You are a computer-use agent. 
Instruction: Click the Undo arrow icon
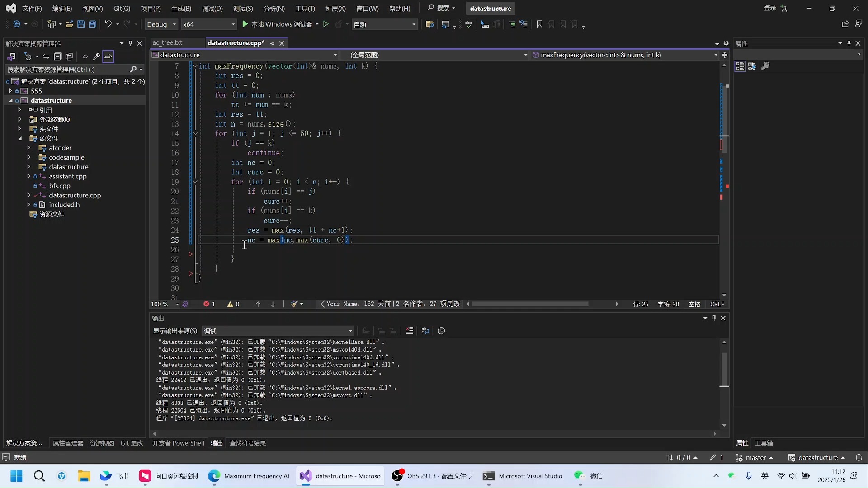click(x=108, y=24)
